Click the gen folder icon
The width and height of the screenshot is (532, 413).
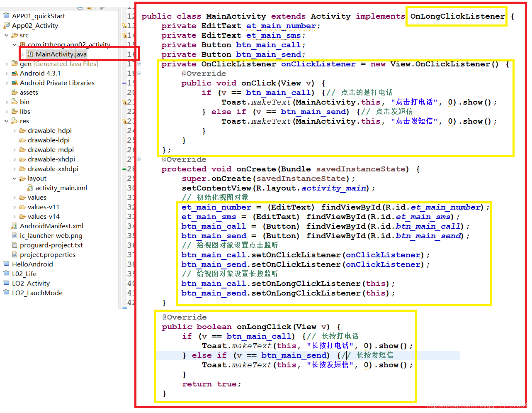[x=15, y=64]
